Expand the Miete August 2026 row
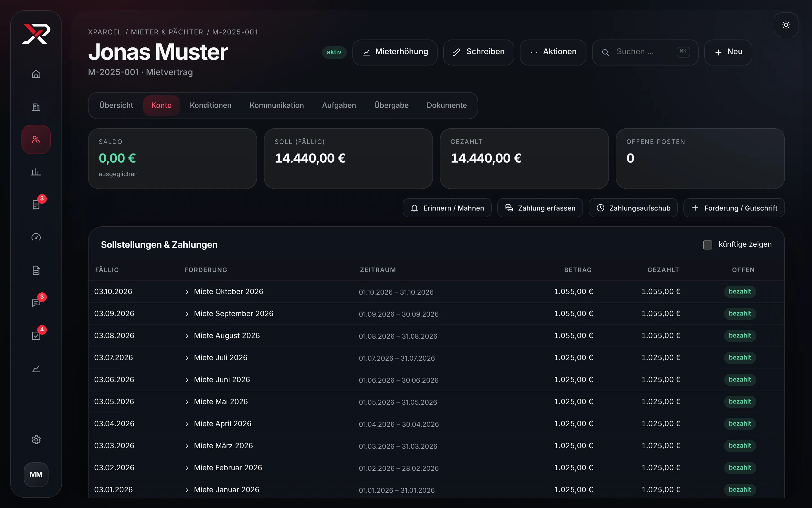This screenshot has height=508, width=812. (187, 336)
